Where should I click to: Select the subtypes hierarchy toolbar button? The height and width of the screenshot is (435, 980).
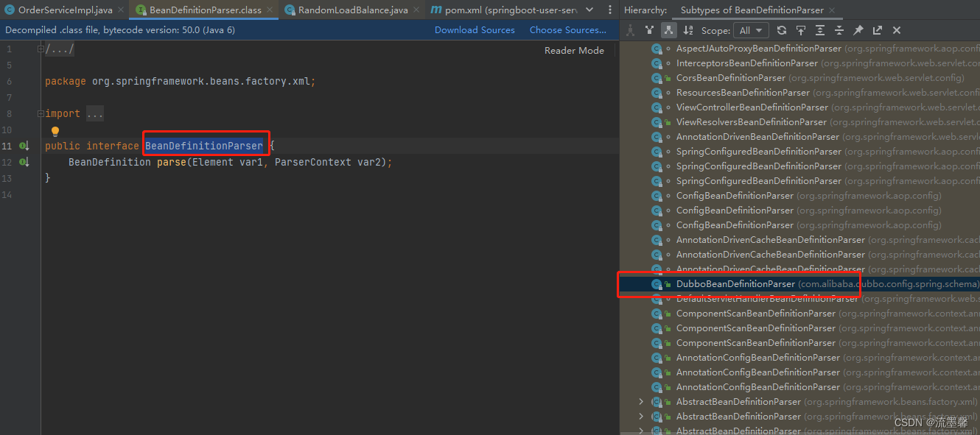tap(669, 30)
